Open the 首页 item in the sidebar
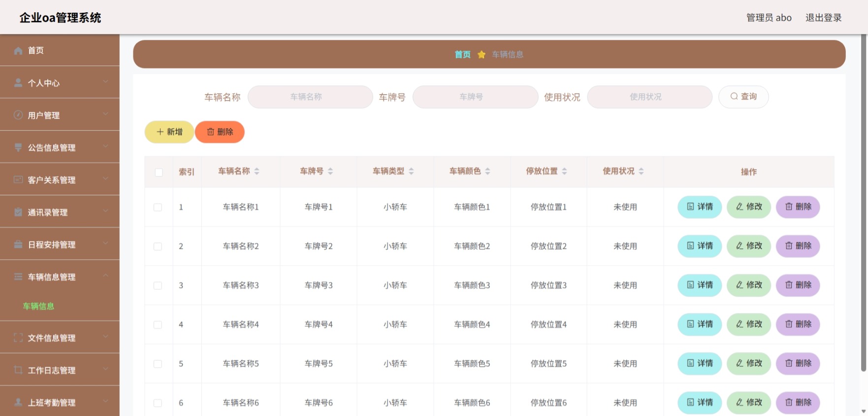This screenshot has height=416, width=868. pos(60,50)
